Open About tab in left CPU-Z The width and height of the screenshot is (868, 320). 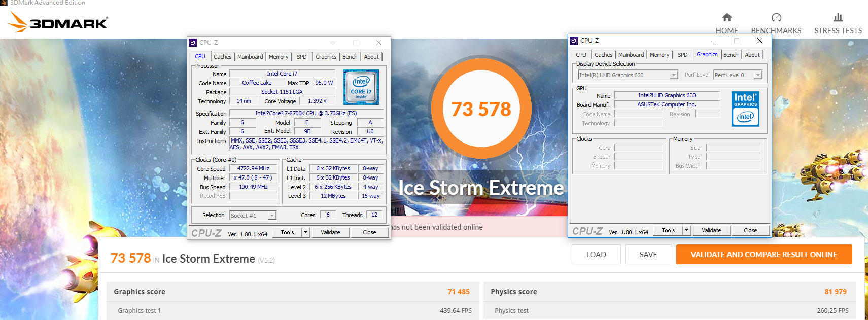pyautogui.click(x=371, y=57)
